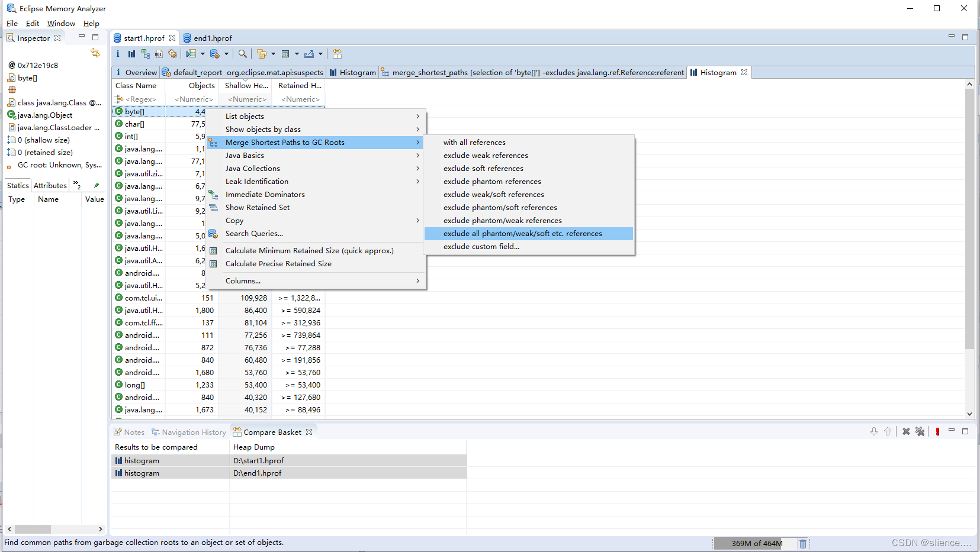
Task: Click the Class Name regex filter field
Action: (140, 99)
